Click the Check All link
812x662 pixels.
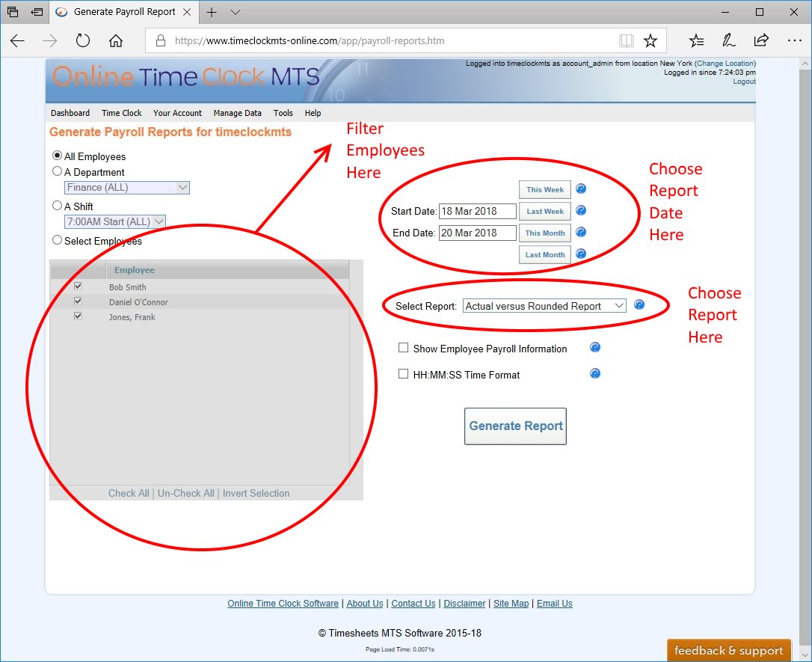tap(129, 493)
